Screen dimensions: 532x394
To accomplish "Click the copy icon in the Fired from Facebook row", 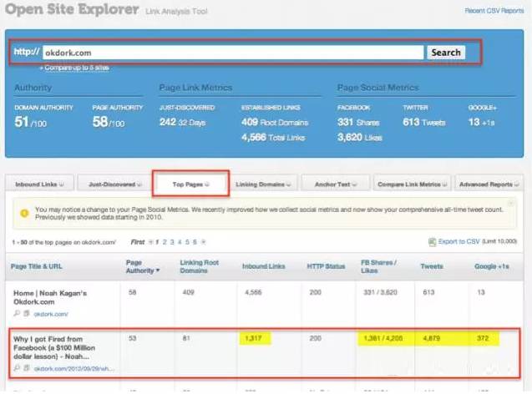I will [27, 367].
